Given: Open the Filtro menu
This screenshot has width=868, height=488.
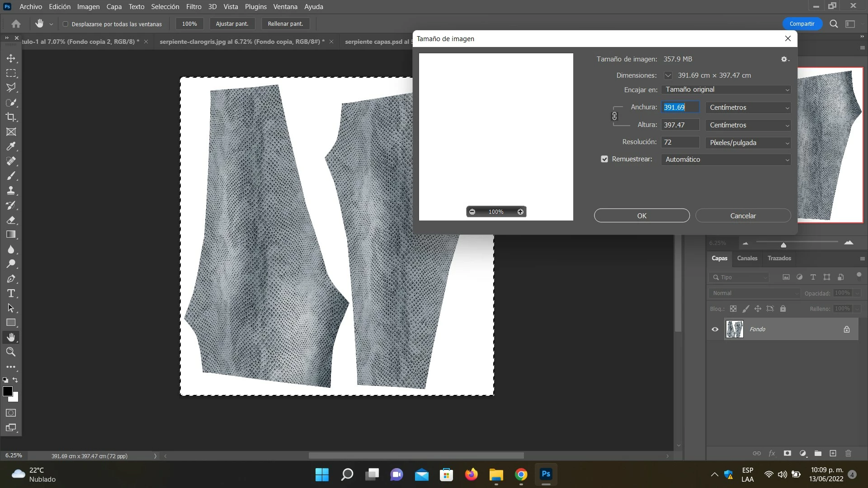Looking at the screenshot, I should [x=193, y=7].
